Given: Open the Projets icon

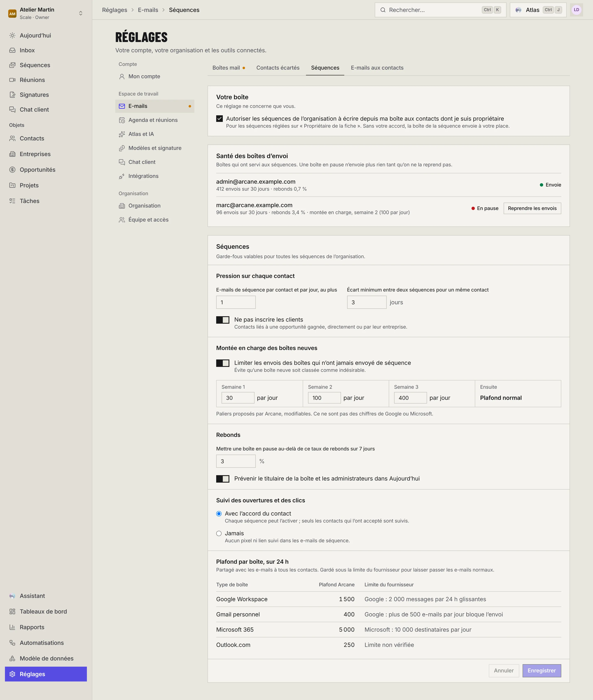Looking at the screenshot, I should [12, 185].
